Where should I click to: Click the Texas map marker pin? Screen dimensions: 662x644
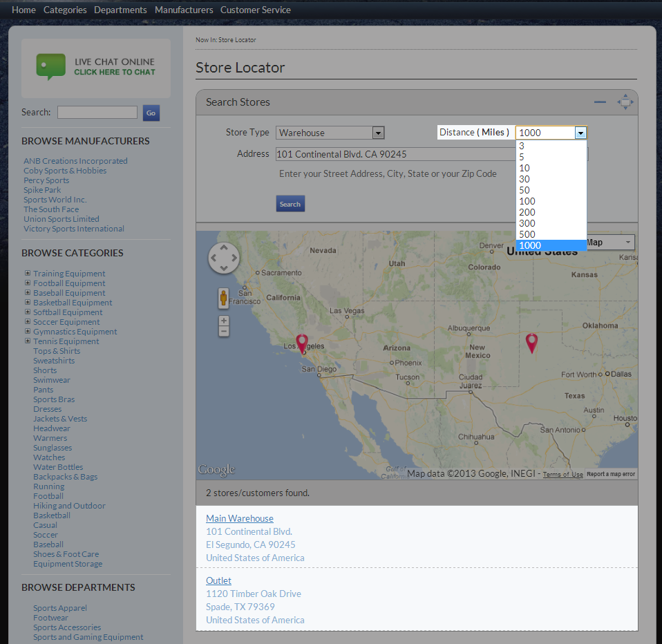(531, 342)
